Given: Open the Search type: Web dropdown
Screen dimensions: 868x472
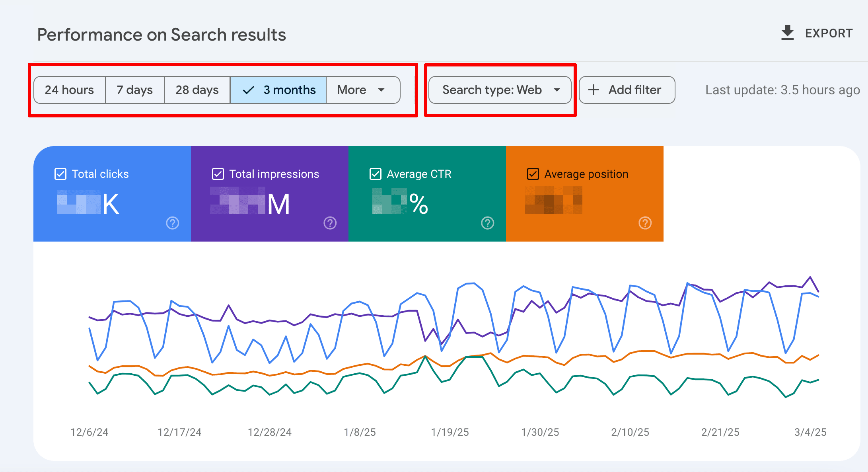Looking at the screenshot, I should pos(499,90).
